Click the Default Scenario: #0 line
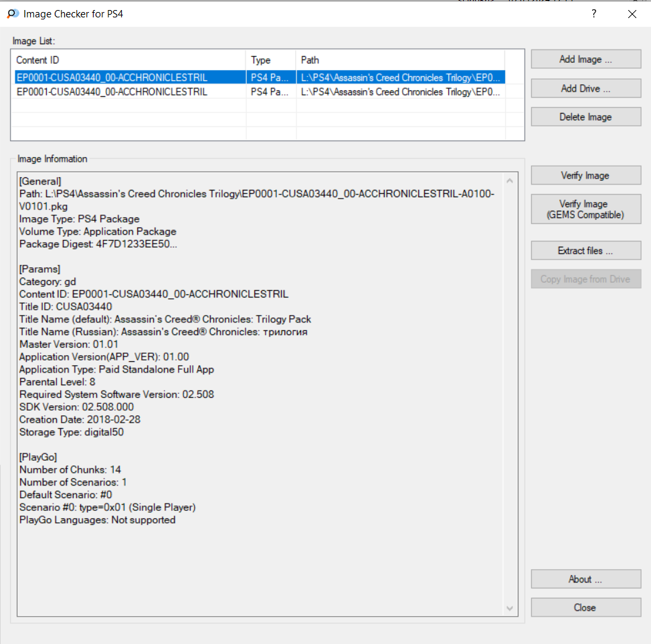 coord(66,495)
